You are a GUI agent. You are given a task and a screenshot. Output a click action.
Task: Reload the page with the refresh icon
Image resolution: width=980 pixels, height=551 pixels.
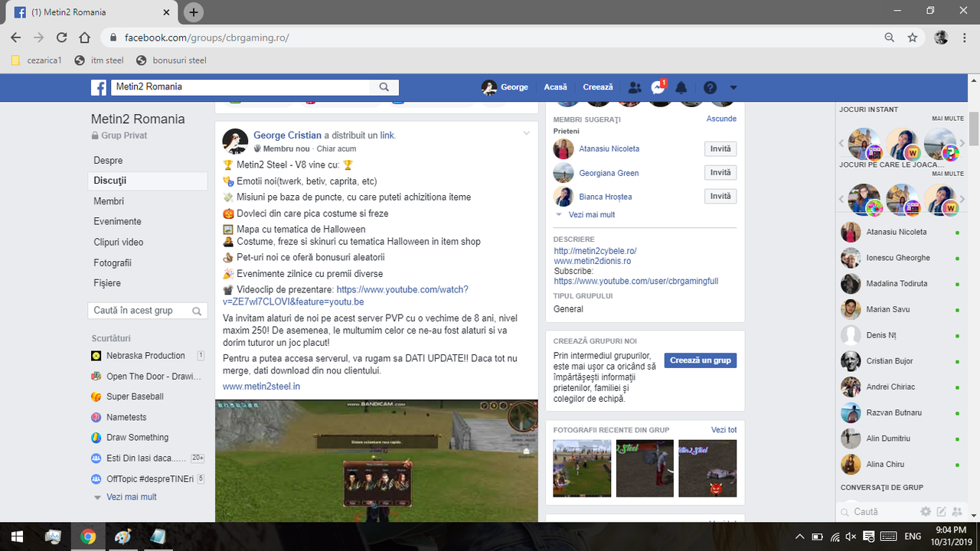[62, 37]
